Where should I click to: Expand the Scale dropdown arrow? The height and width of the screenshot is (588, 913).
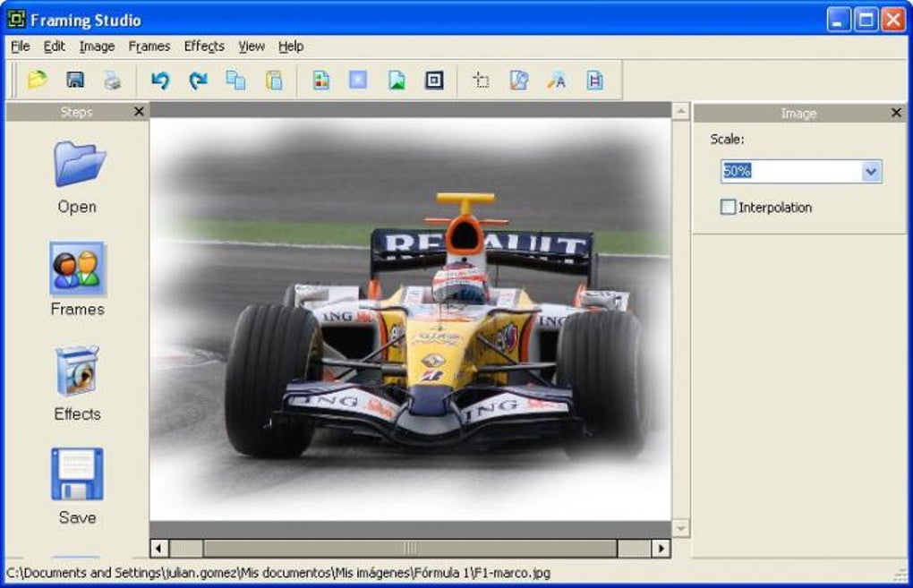click(871, 171)
